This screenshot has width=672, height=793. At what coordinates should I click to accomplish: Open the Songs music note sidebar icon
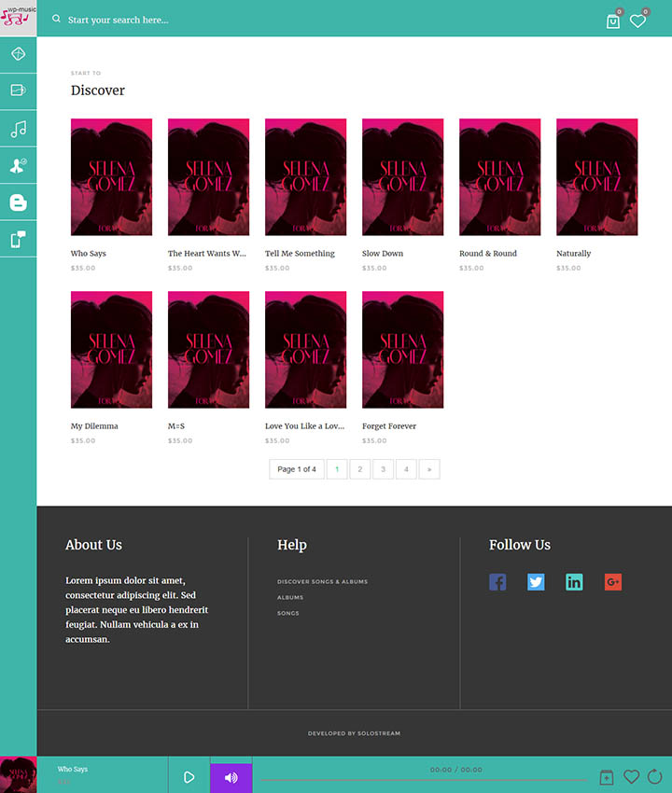pyautogui.click(x=19, y=129)
